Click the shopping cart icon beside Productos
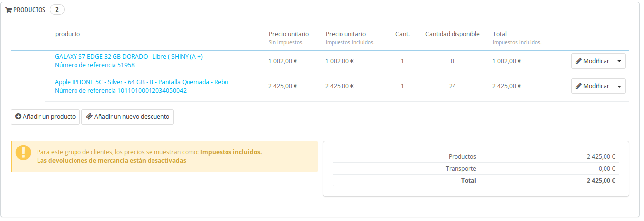 [x=9, y=10]
